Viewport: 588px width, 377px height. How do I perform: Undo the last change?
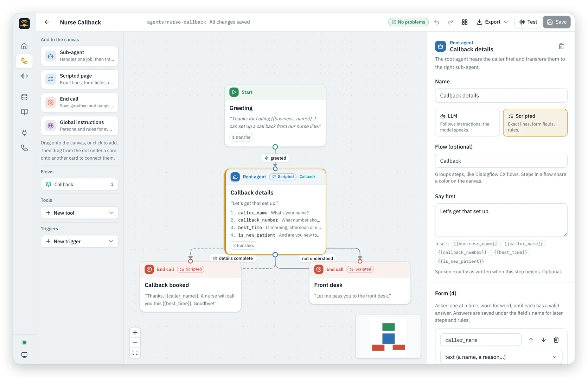tap(437, 22)
